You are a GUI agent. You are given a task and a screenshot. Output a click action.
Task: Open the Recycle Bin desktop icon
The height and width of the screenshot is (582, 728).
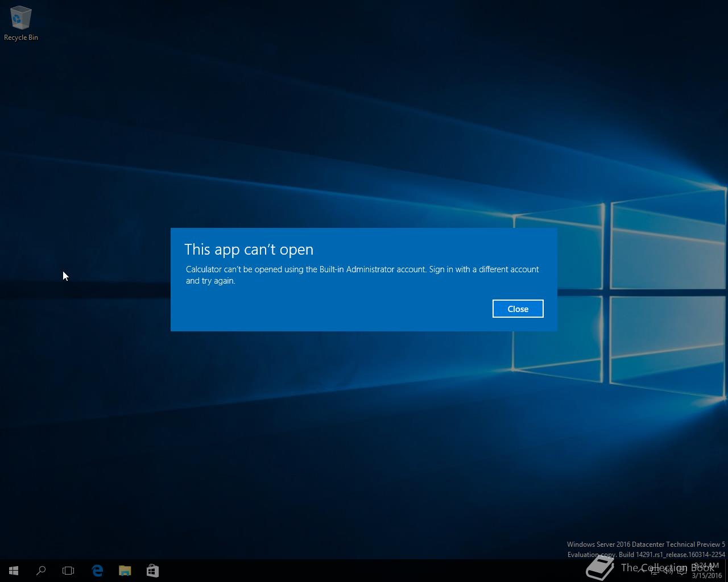(21, 24)
